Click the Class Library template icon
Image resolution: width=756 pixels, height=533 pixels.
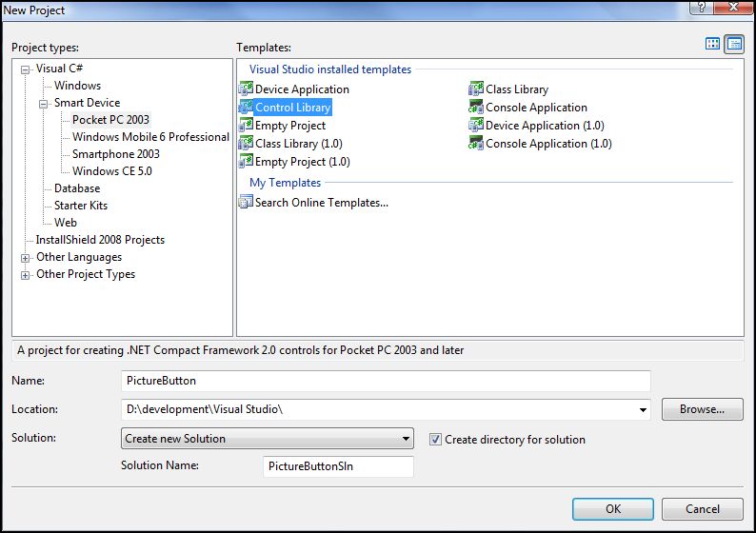[x=476, y=89]
